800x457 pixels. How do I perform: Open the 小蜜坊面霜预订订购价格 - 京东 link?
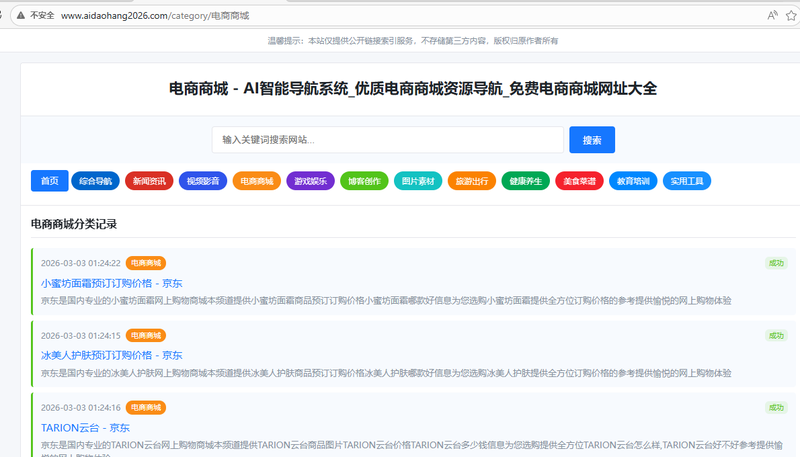(112, 283)
